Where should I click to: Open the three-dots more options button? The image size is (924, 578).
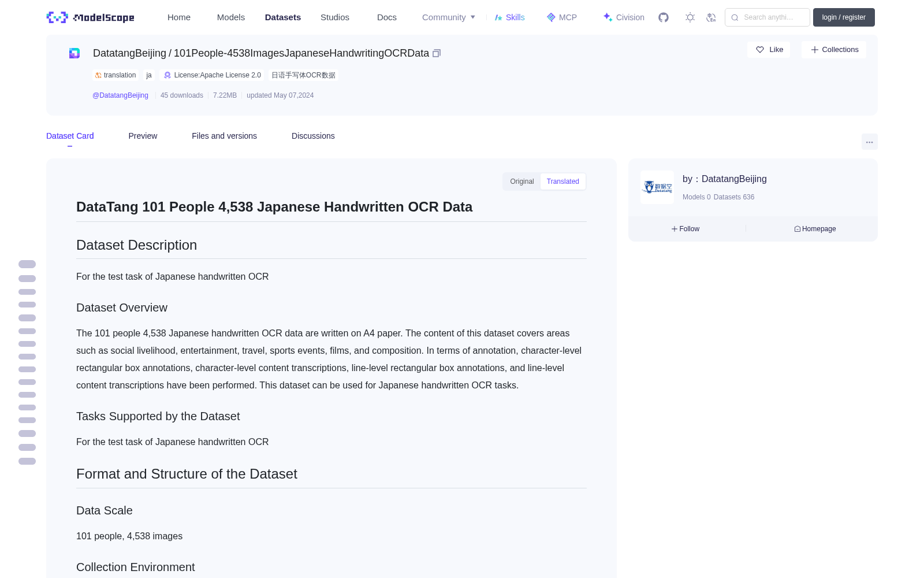click(x=870, y=142)
